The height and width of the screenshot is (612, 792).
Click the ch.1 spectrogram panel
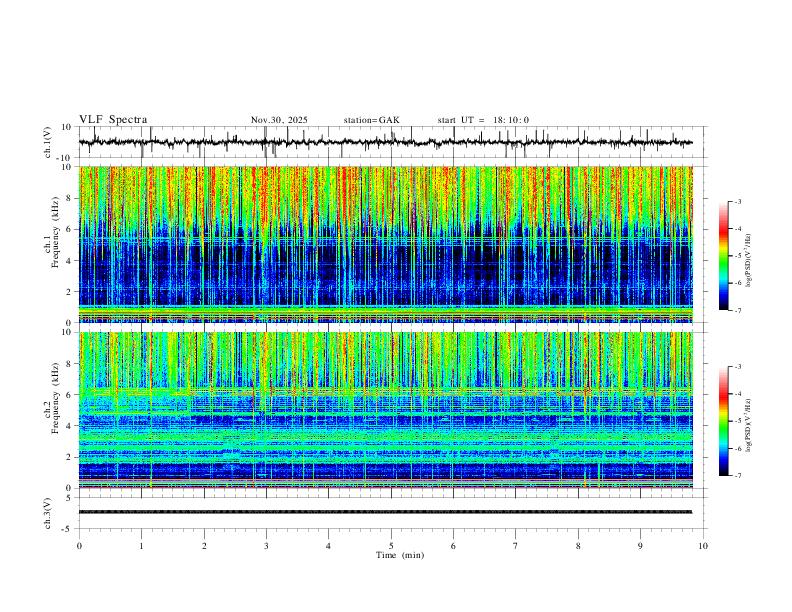pos(386,244)
